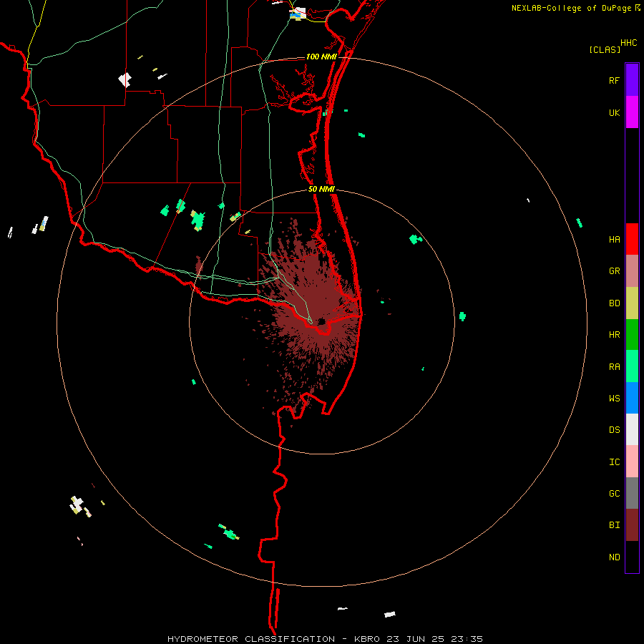Screen dimensions: 644x644
Task: Click the WS blue legend swatch
Action: (x=632, y=398)
